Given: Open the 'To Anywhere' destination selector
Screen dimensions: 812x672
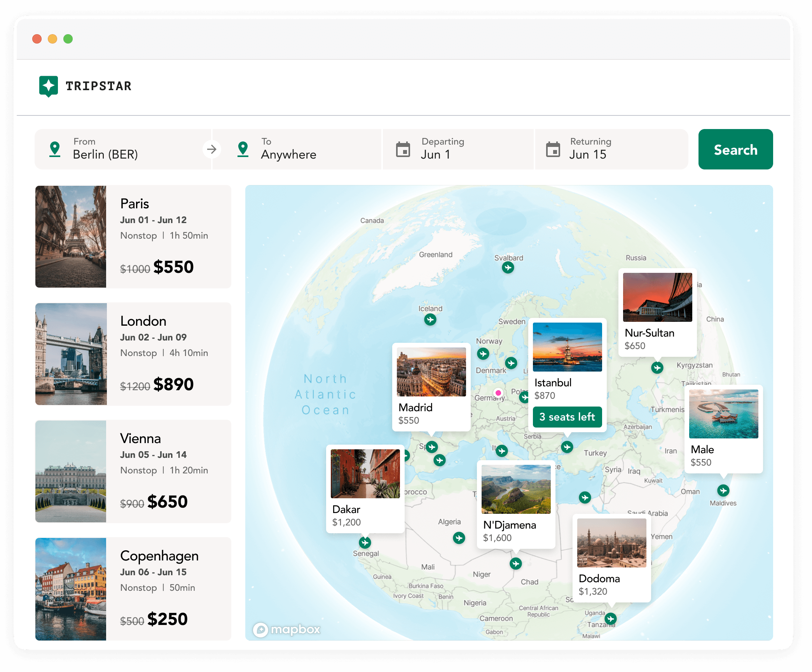Looking at the screenshot, I should click(297, 149).
